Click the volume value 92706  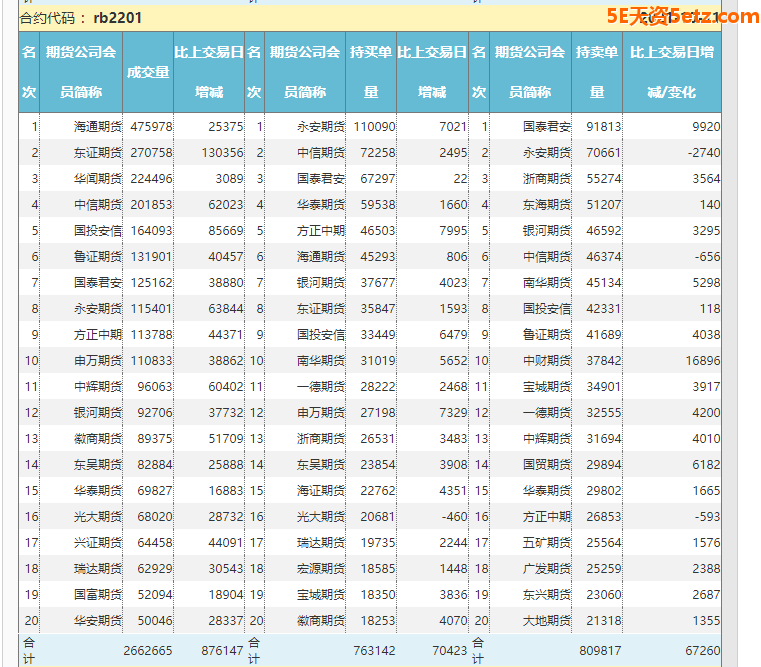155,413
